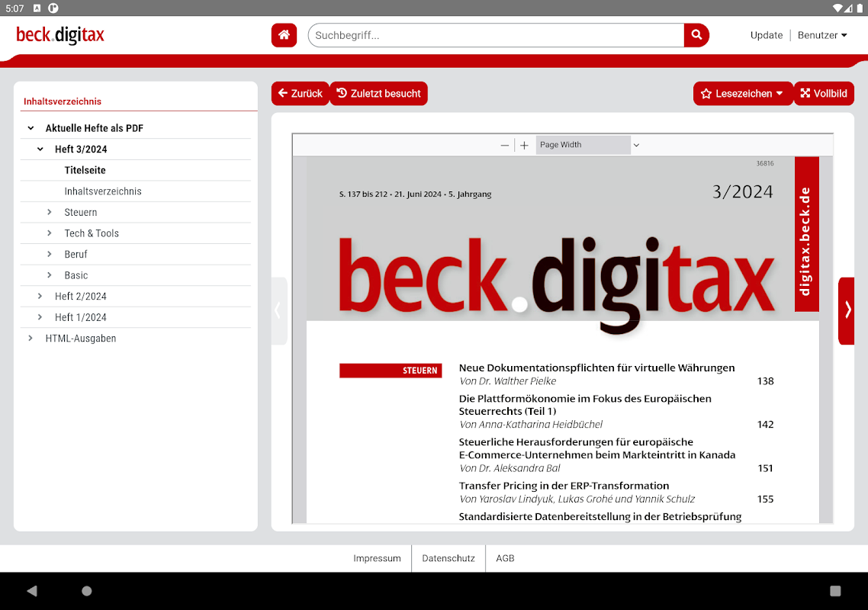This screenshot has height=610, width=868.
Task: Click the Inhaltsverzeichnis panel heading
Action: [63, 101]
